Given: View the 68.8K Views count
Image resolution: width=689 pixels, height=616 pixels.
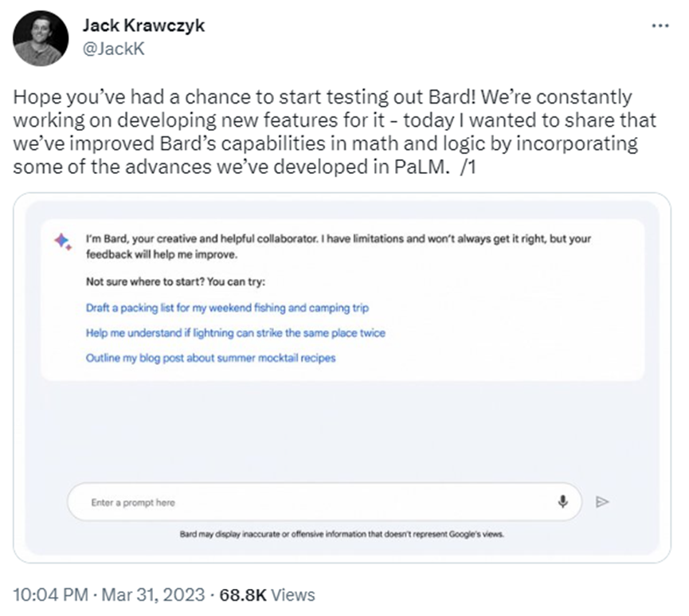Looking at the screenshot, I should (268, 594).
